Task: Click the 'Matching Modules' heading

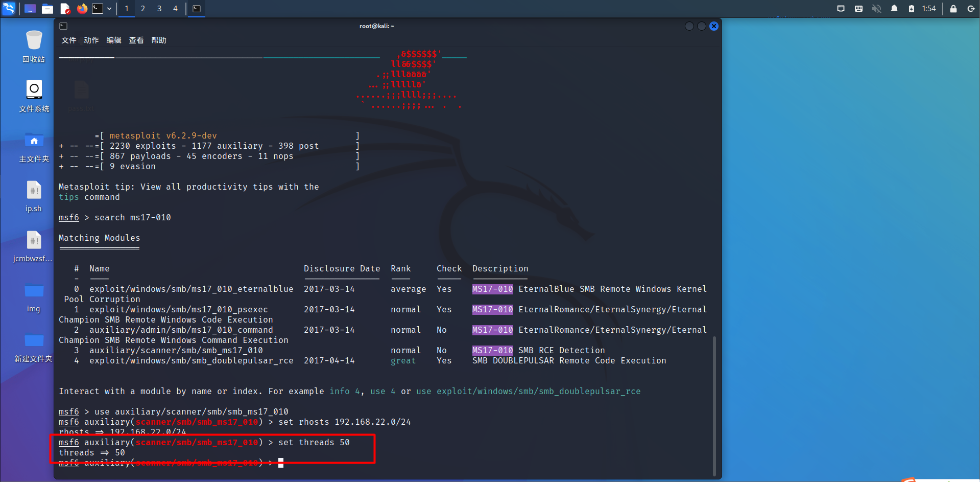Action: [x=100, y=238]
